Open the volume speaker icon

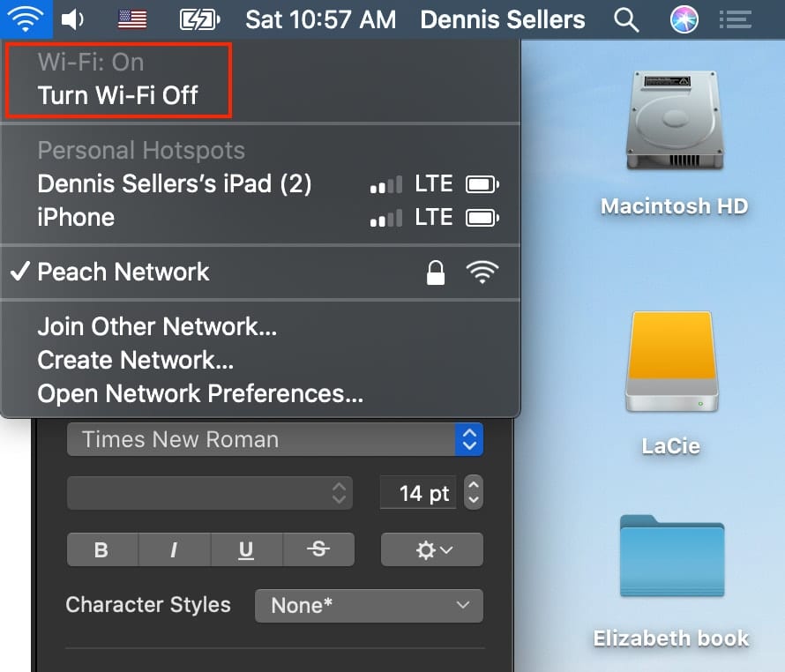(x=73, y=19)
